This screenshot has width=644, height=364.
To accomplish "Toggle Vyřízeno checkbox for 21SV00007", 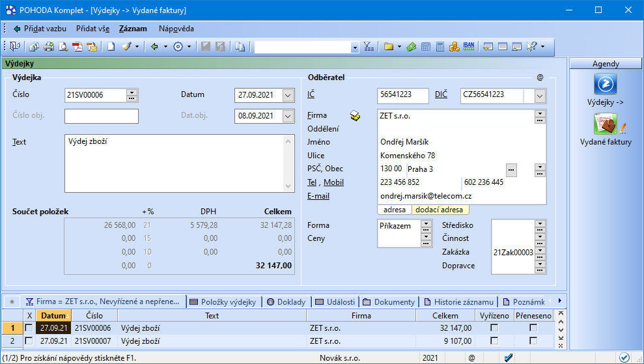I will pos(494,341).
